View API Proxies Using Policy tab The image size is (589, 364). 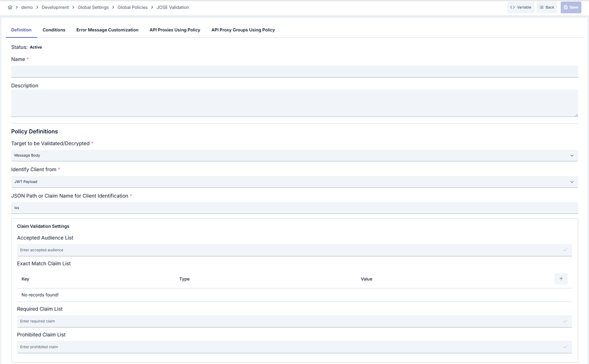pyautogui.click(x=175, y=30)
